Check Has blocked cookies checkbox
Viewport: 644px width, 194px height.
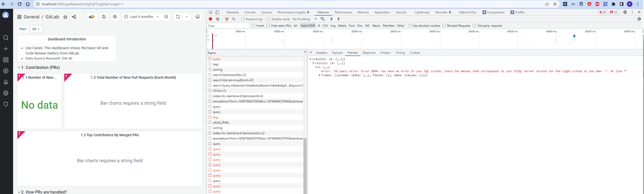[x=410, y=25]
